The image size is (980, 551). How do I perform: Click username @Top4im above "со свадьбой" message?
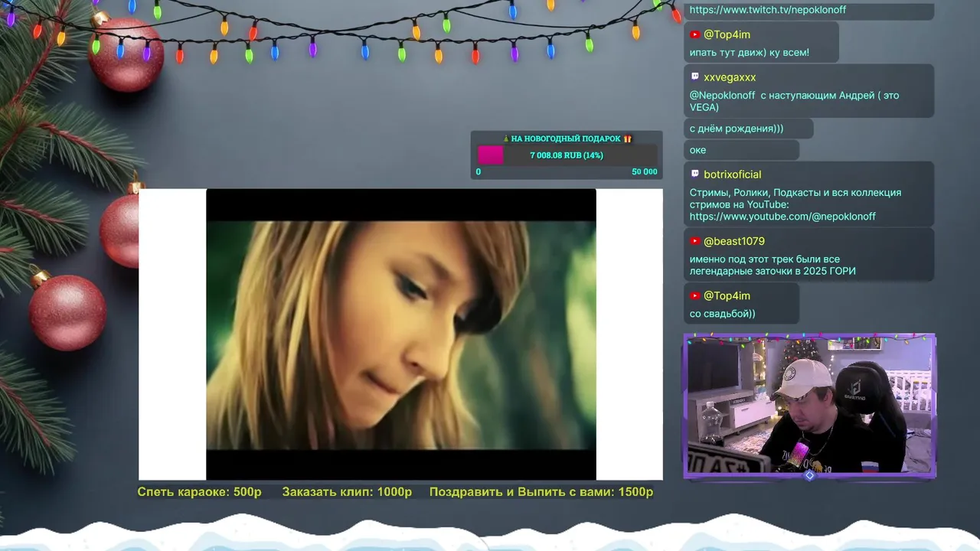click(727, 295)
